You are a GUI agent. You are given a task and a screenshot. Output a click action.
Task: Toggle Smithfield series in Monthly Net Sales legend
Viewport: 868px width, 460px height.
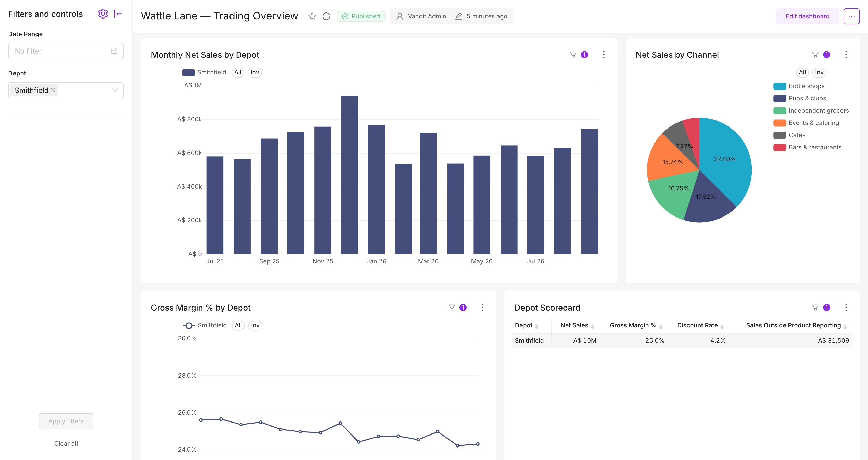point(204,72)
